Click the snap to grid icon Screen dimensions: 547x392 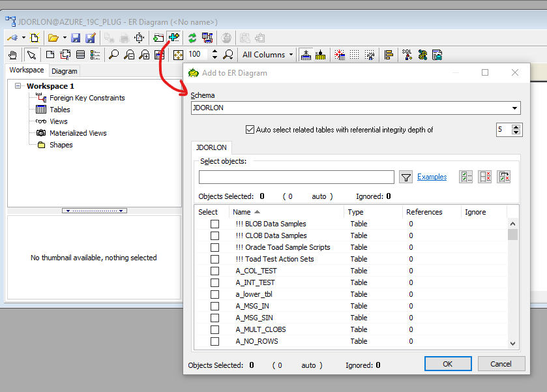click(x=340, y=55)
